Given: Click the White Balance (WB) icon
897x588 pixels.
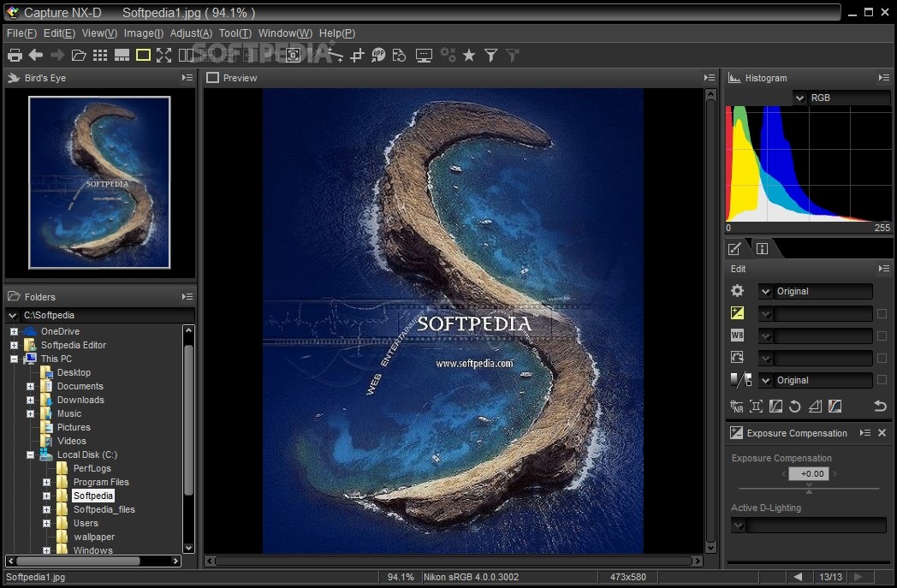Looking at the screenshot, I should tap(737, 335).
